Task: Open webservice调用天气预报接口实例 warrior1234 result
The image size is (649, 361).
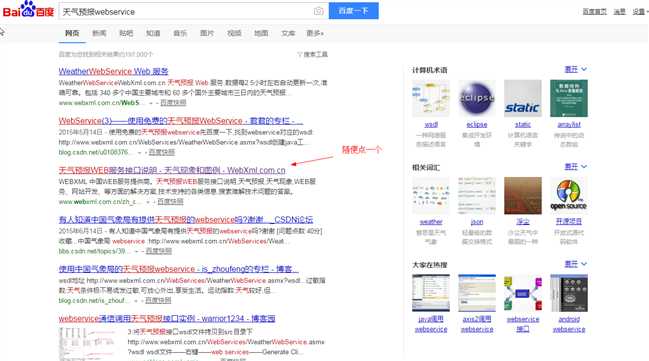Action: [167, 318]
